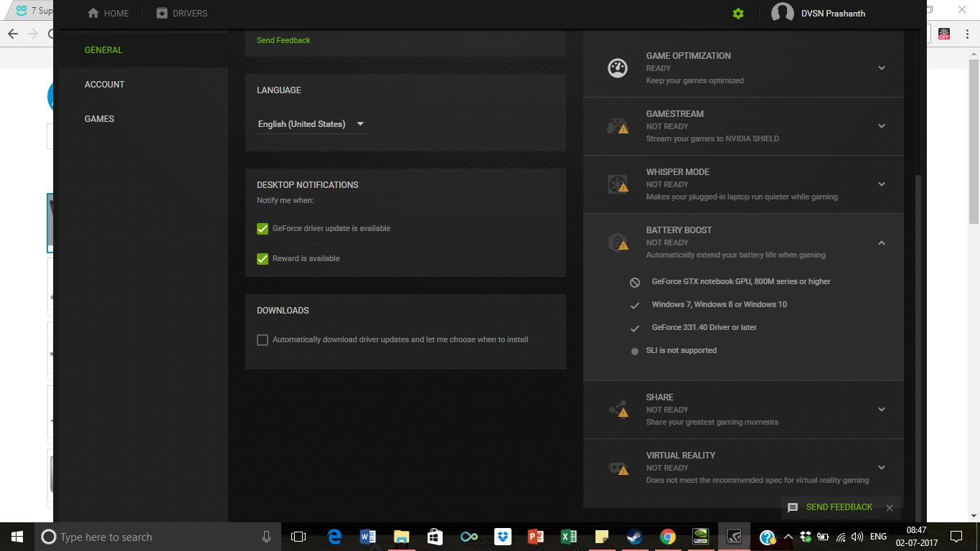Click the user profile avatar icon

(x=782, y=14)
